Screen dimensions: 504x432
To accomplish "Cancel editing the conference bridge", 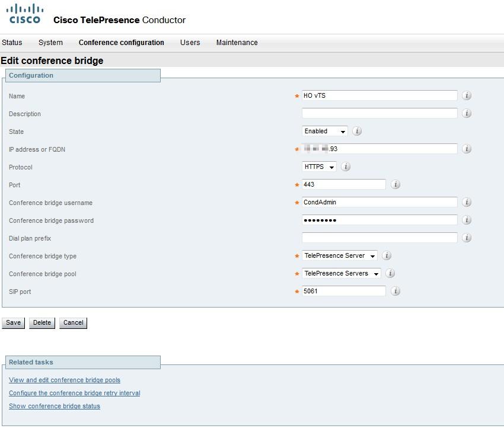I will click(73, 323).
